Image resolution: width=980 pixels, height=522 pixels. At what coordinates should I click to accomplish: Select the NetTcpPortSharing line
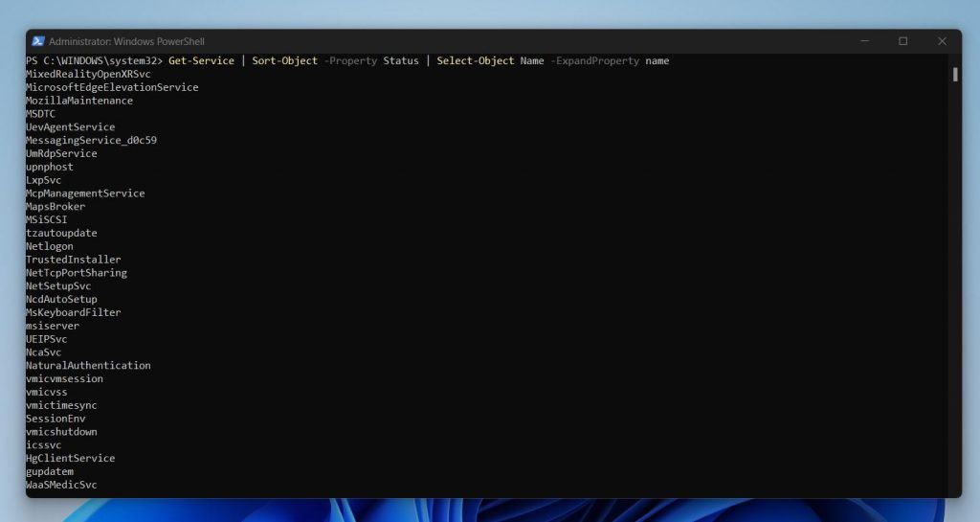point(77,273)
